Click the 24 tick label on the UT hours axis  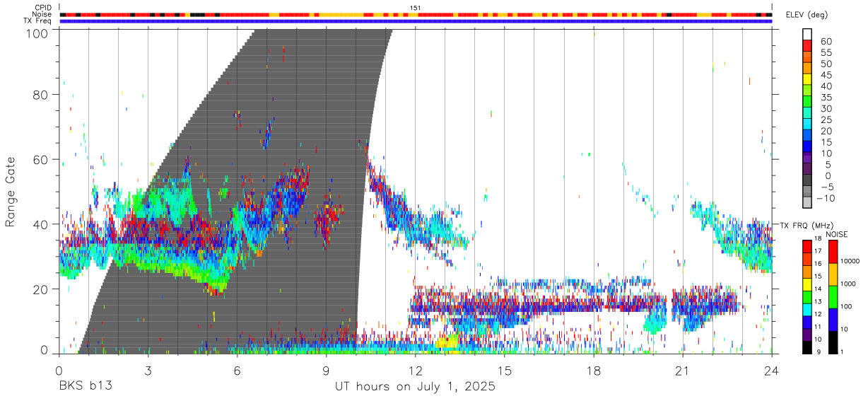click(771, 371)
